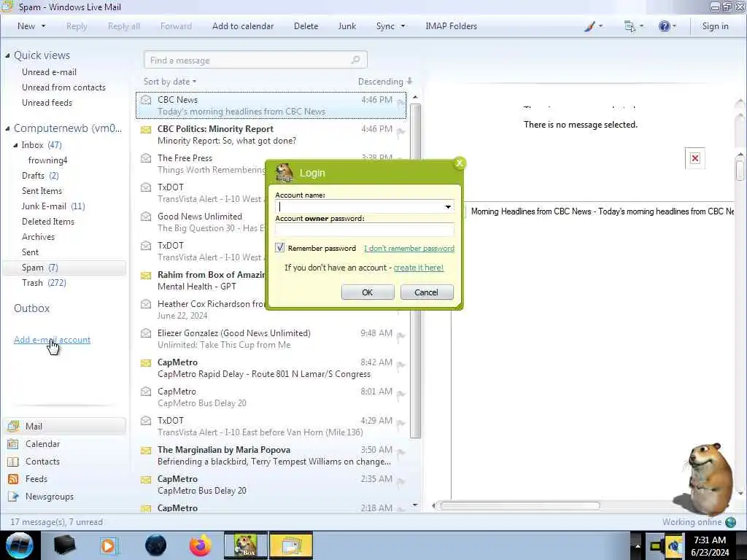Open IMAP Folders from the toolbar
This screenshot has height=560, width=747.
pos(451,26)
